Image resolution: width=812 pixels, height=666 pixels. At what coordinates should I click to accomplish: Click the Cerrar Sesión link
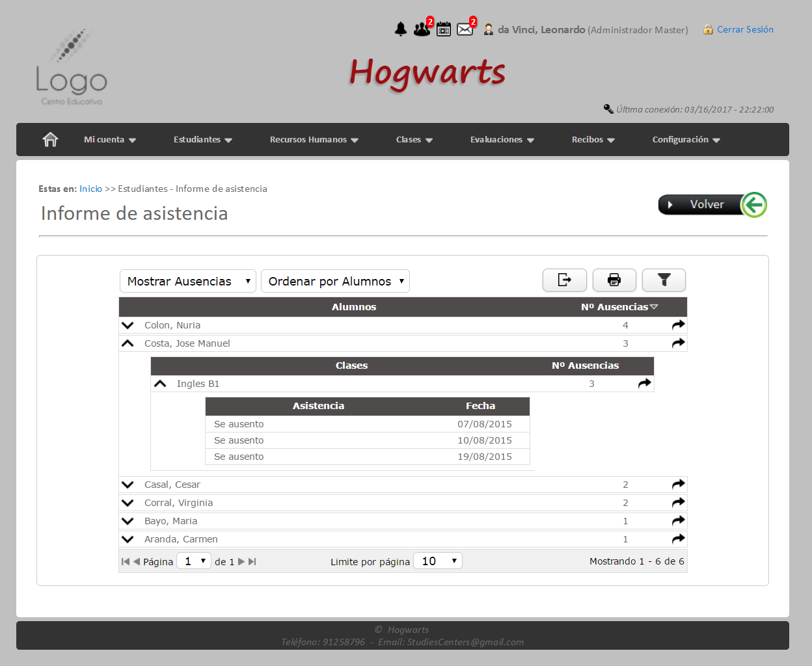pyautogui.click(x=744, y=29)
